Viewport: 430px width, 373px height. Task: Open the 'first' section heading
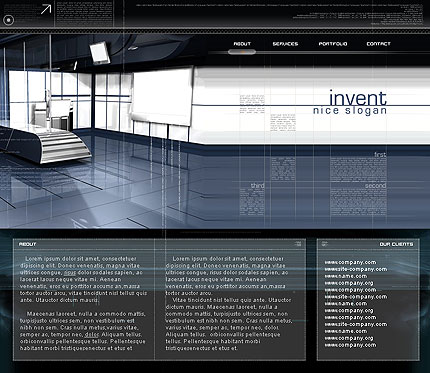point(380,154)
